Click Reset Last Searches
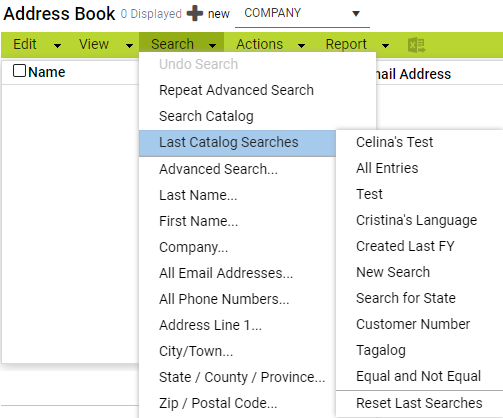 [419, 403]
